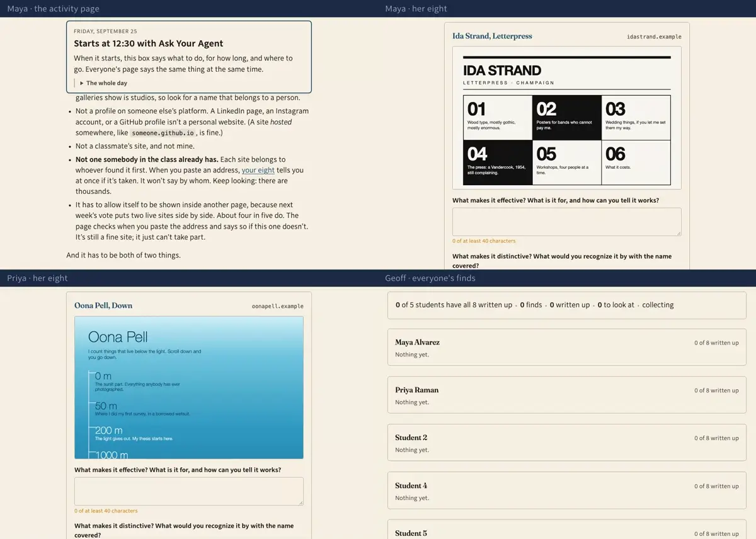
Task: Open the "Ida Strand, Letterpress" title link
Action: pyautogui.click(x=492, y=37)
